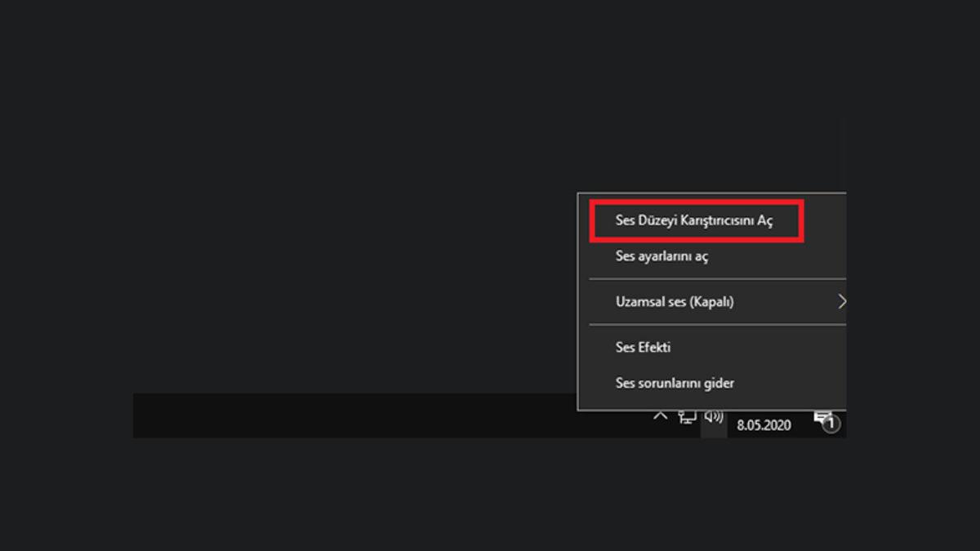Image resolution: width=980 pixels, height=551 pixels.
Task: Start troubleshooting sound problems from menu
Action: [x=675, y=383]
